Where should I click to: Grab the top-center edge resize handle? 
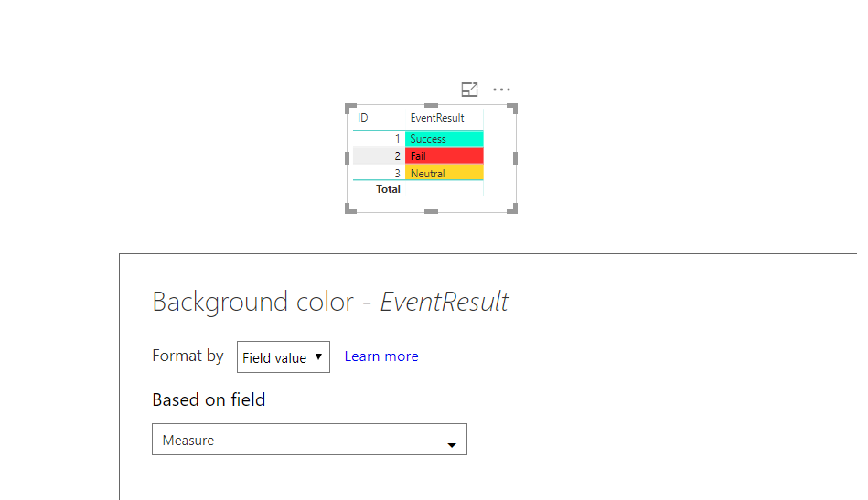[x=431, y=105]
